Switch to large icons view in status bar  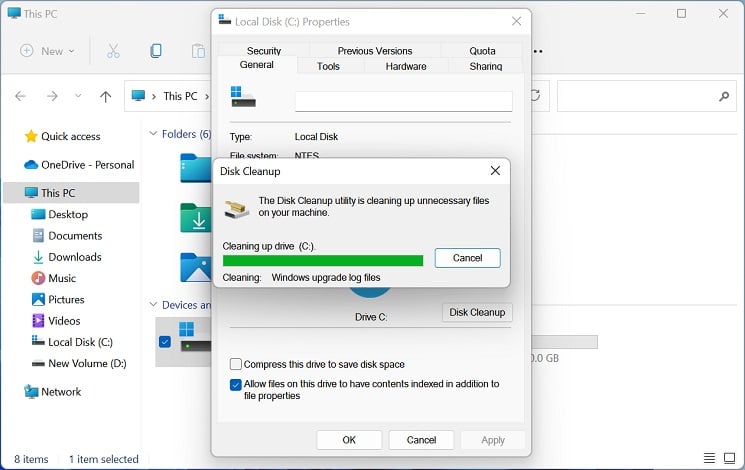pyautogui.click(x=729, y=458)
